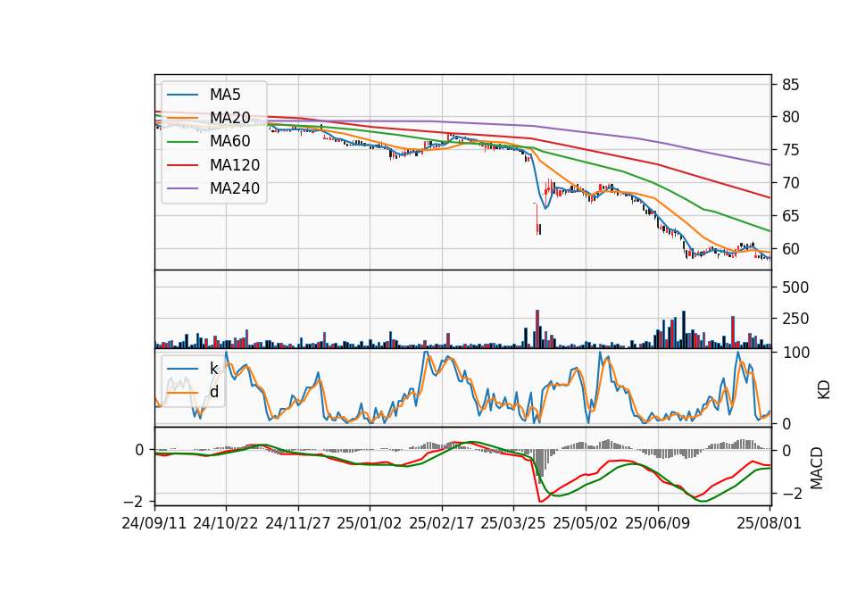Click the 25/01/02 date axis label
Viewport: 857px width, 616px height.
(x=370, y=523)
